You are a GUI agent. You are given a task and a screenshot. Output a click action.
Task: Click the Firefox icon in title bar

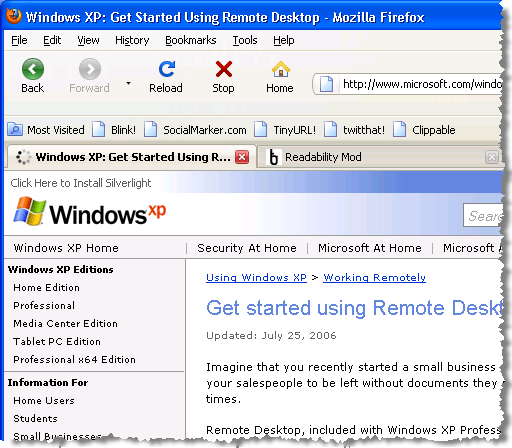pos(14,16)
